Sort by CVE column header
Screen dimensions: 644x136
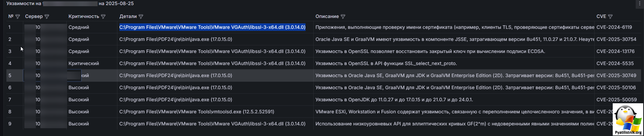coord(601,16)
